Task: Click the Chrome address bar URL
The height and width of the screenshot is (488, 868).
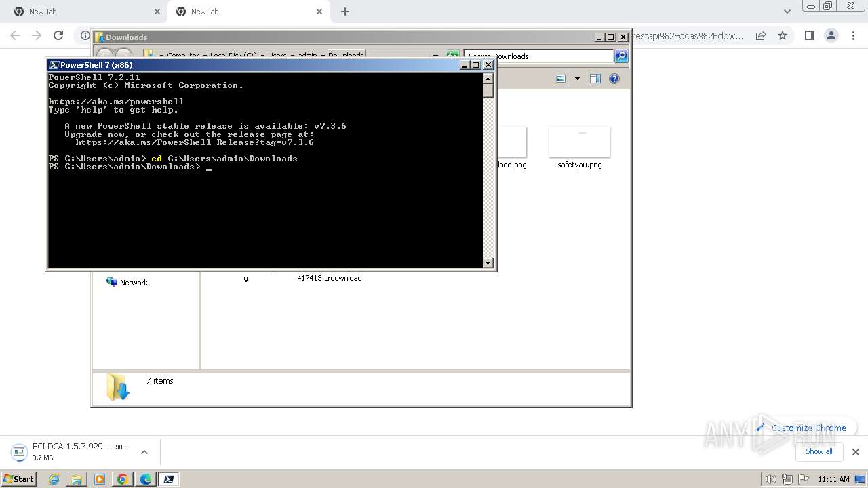Action: click(x=688, y=35)
